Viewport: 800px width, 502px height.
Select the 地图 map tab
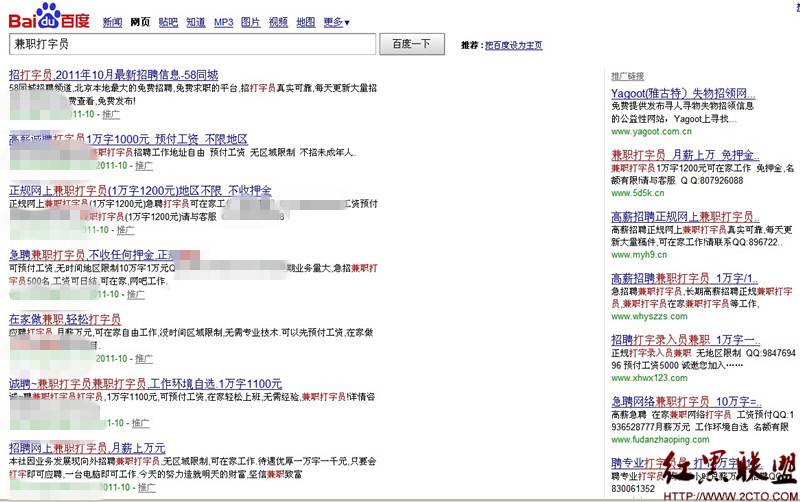pos(306,22)
